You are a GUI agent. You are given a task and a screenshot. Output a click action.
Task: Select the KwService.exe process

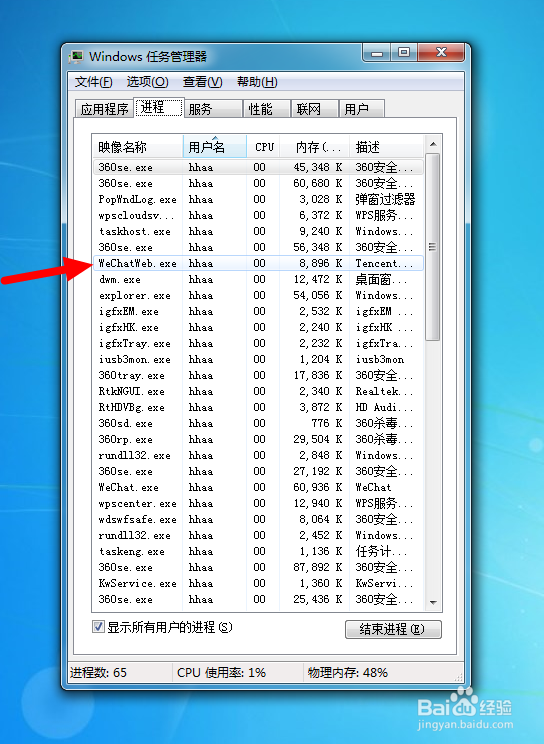coord(259,584)
